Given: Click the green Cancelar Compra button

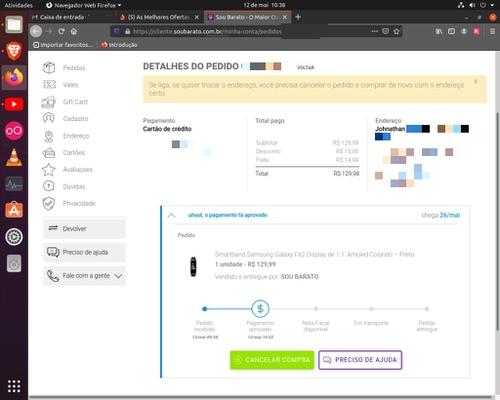Looking at the screenshot, I should tap(272, 360).
